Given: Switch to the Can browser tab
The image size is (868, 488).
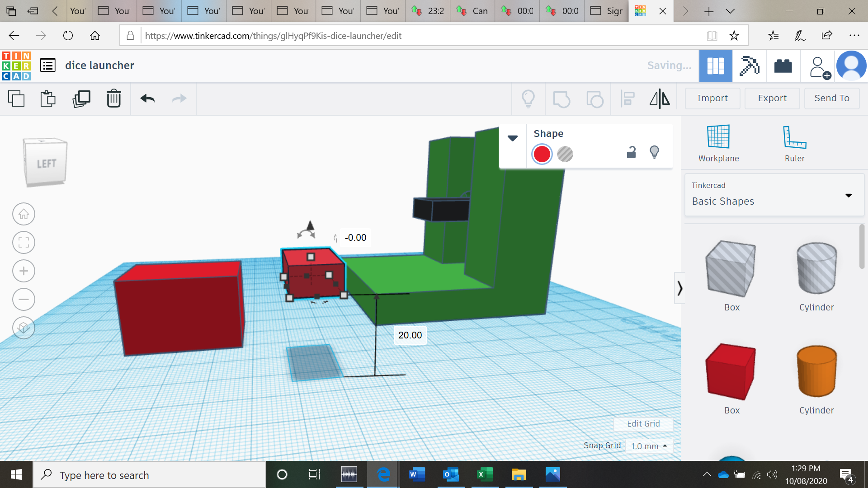Looking at the screenshot, I should click(x=472, y=11).
